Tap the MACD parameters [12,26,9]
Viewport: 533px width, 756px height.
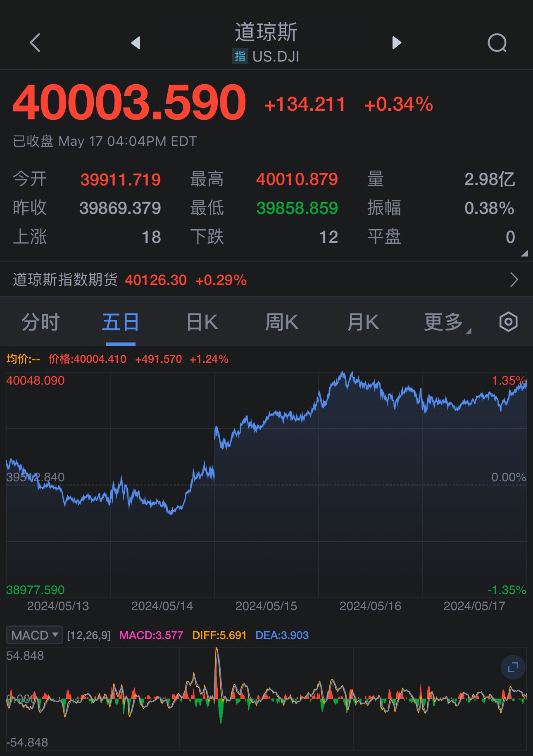tap(89, 635)
